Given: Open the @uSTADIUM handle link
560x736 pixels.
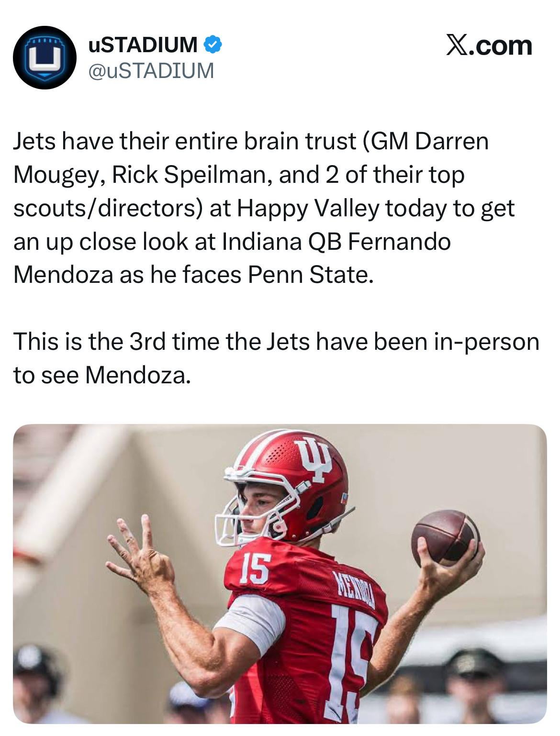Looking at the screenshot, I should (151, 70).
